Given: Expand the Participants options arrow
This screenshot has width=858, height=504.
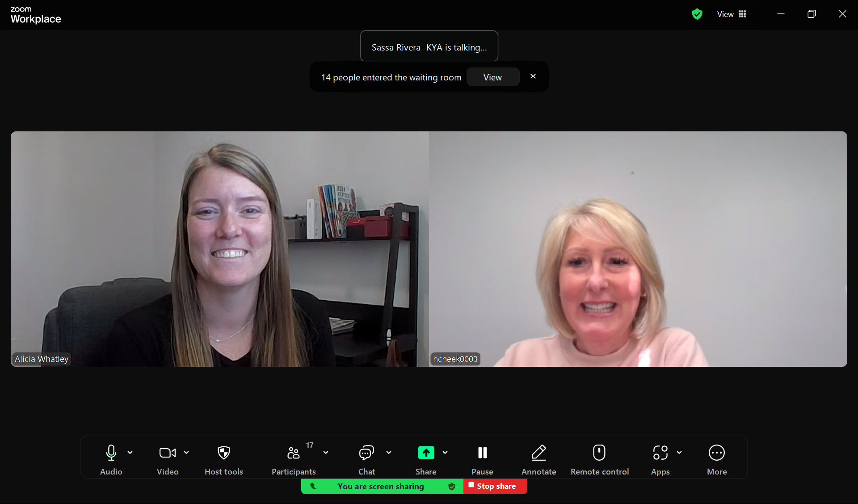Looking at the screenshot, I should pos(326,453).
